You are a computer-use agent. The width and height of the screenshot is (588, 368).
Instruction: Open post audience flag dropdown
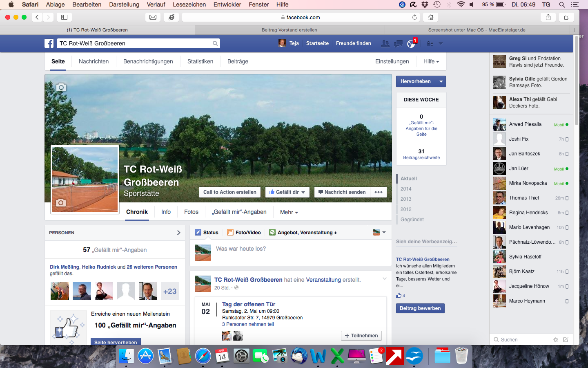point(379,232)
